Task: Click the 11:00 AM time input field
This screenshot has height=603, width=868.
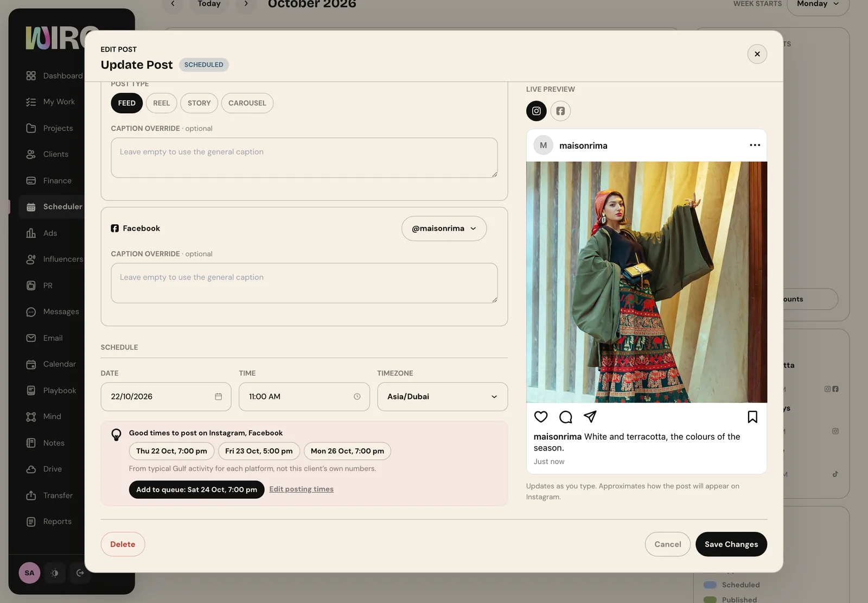Action: click(304, 397)
